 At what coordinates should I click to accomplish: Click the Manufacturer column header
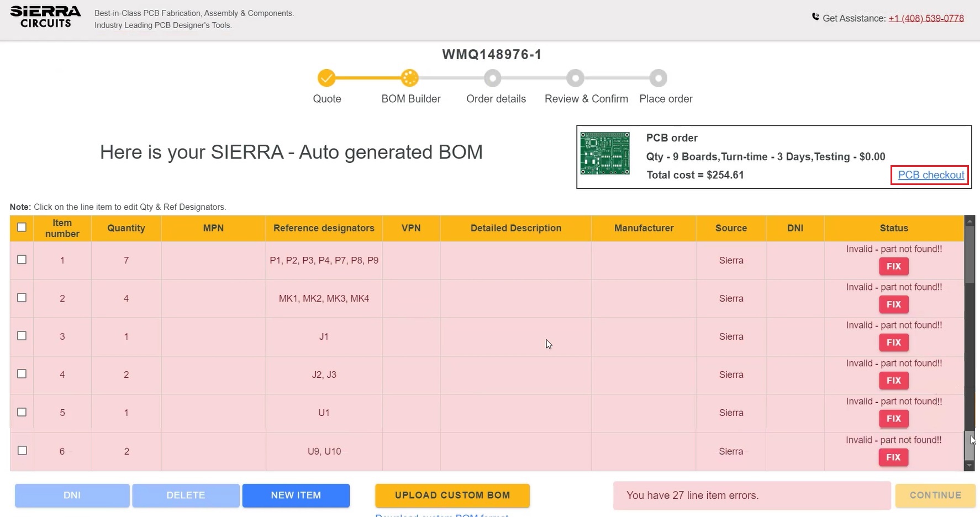(644, 228)
